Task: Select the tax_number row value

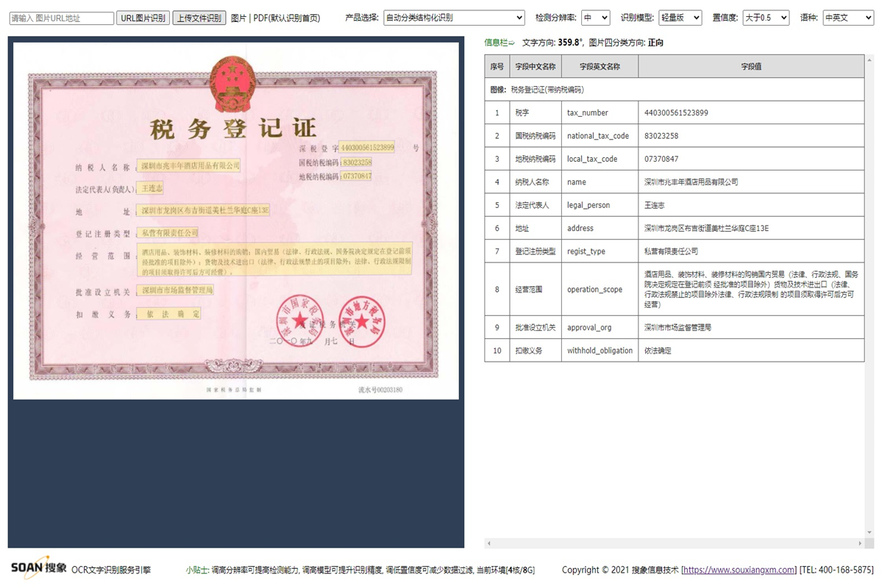Action: (750, 112)
